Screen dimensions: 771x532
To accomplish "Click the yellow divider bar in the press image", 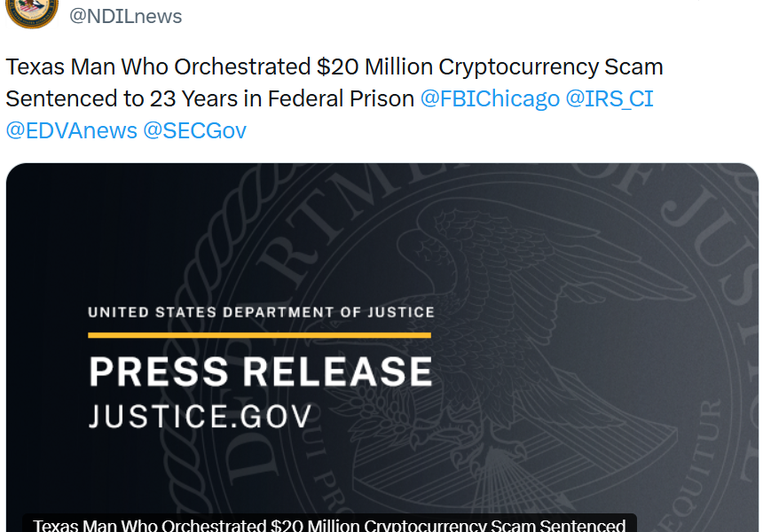I will coord(259,335).
